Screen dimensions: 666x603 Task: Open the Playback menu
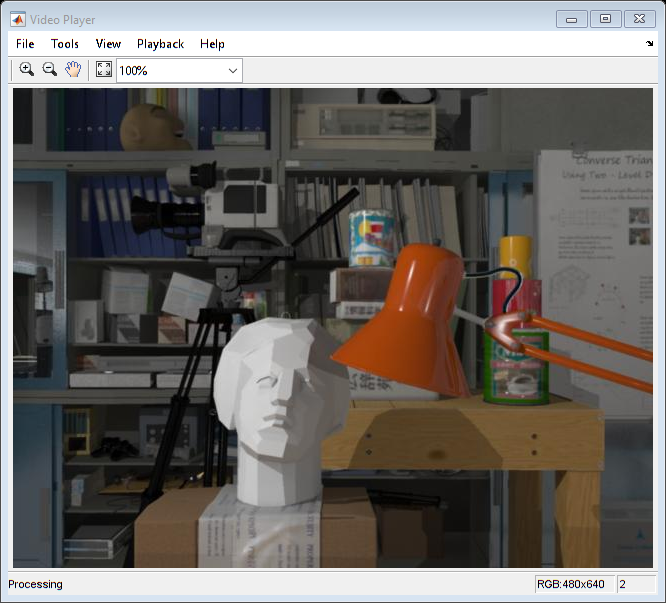coord(160,44)
